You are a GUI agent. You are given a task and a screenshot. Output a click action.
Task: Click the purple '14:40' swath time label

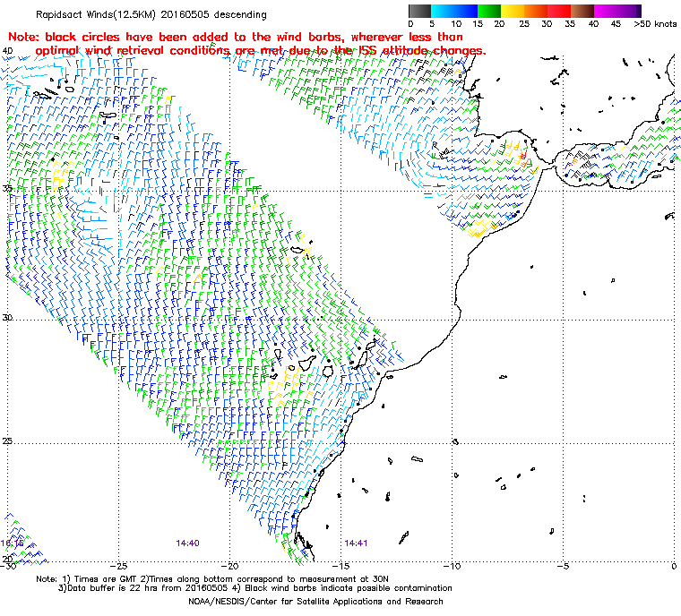[187, 543]
